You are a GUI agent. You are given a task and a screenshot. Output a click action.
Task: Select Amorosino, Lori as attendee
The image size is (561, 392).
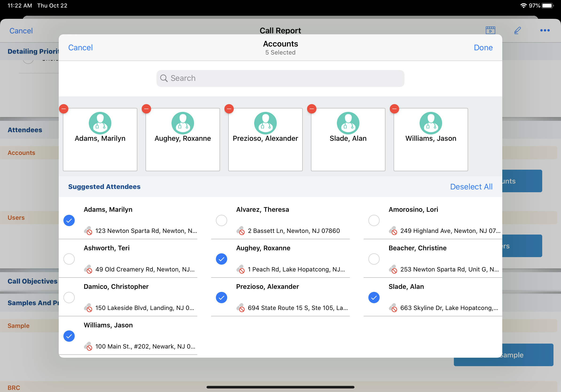coord(374,220)
